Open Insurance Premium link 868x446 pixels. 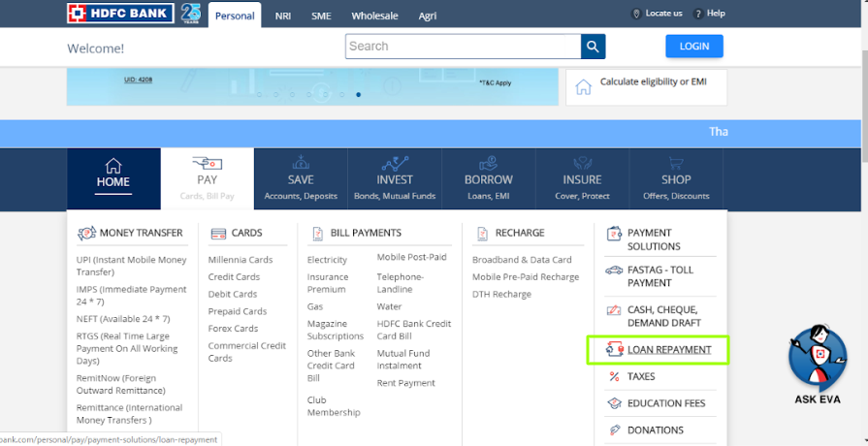click(x=328, y=283)
